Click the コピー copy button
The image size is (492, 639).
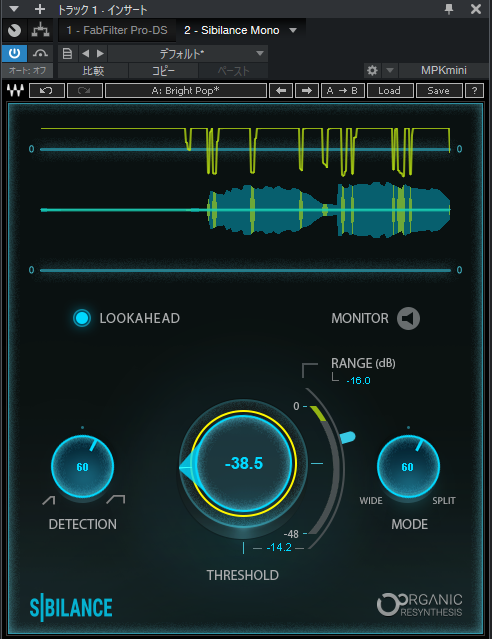coord(163,71)
